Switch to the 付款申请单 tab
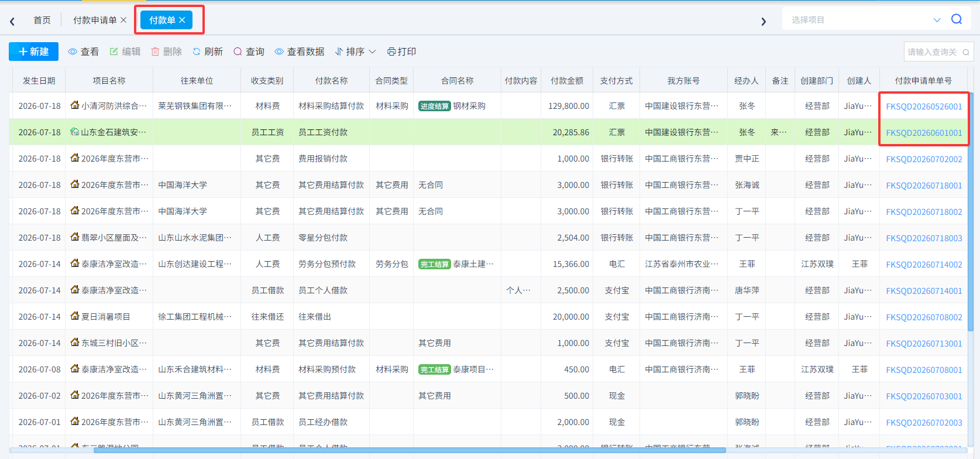Image resolution: width=980 pixels, height=459 pixels. (95, 20)
